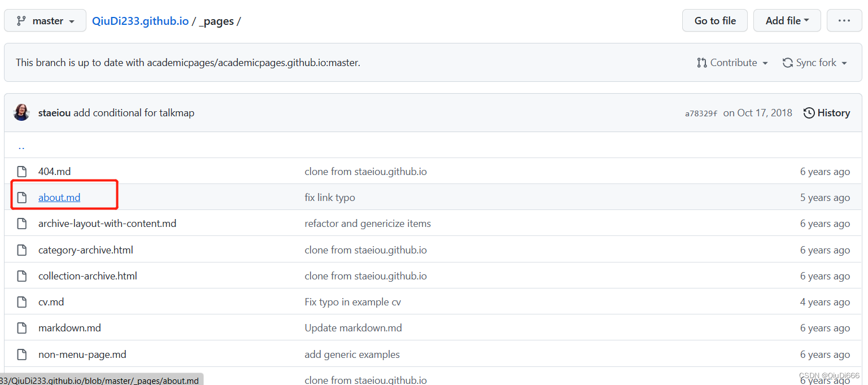Open commit refactor and genericize items
This screenshot has height=385, width=868.
tap(368, 224)
